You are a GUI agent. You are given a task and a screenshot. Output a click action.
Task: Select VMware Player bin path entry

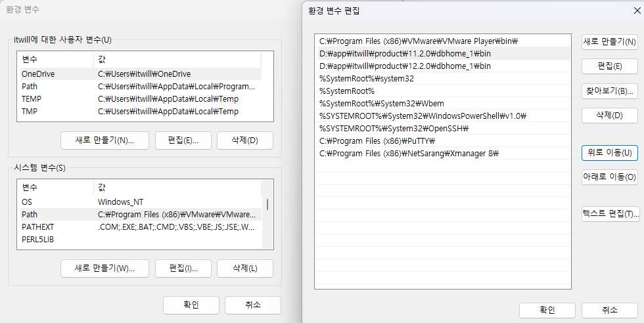click(x=443, y=41)
